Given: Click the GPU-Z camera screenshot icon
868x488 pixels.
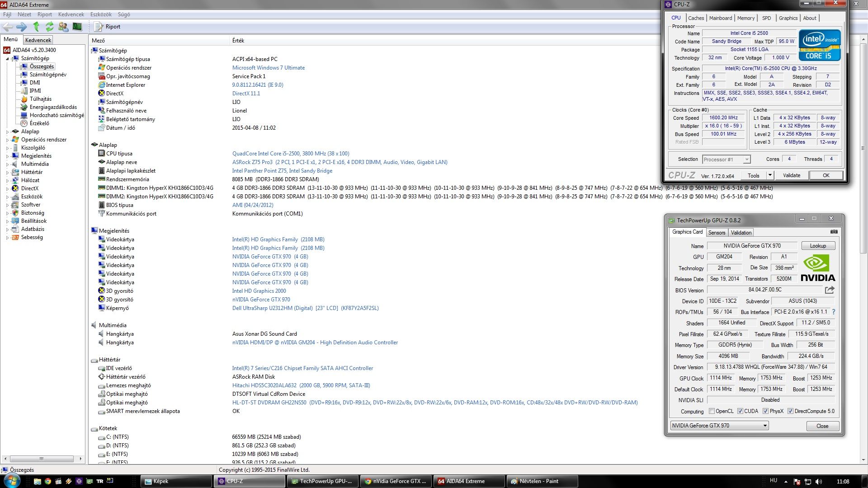Looking at the screenshot, I should [x=834, y=232].
